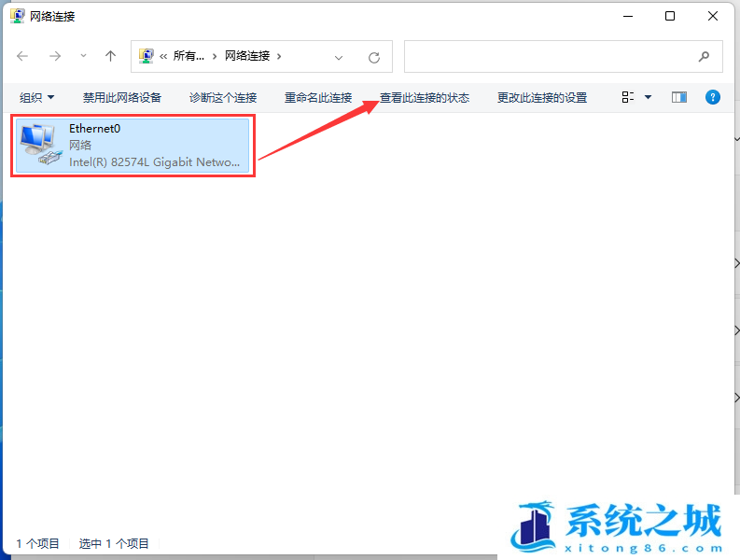This screenshot has height=560, width=740.
Task: Click the Ethernet0 adapter icon
Action: click(x=39, y=145)
